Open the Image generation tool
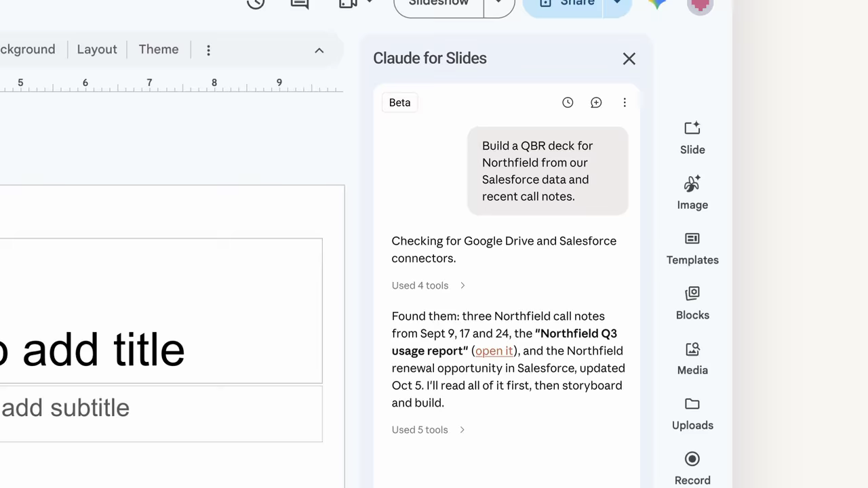The height and width of the screenshot is (488, 868). 692,193
